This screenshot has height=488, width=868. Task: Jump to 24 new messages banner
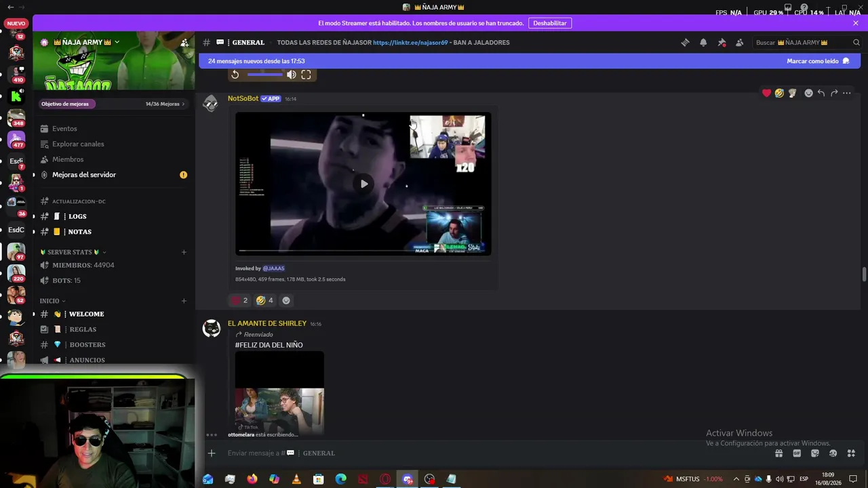click(256, 61)
